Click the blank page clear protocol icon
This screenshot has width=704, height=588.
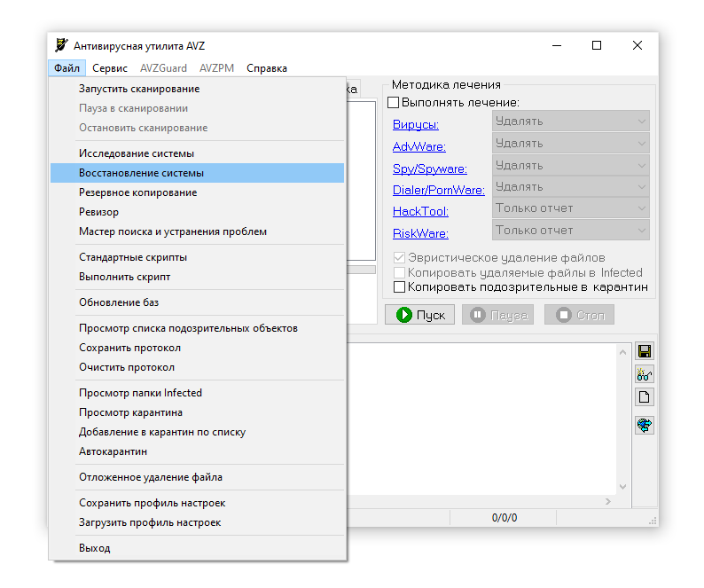click(x=645, y=396)
